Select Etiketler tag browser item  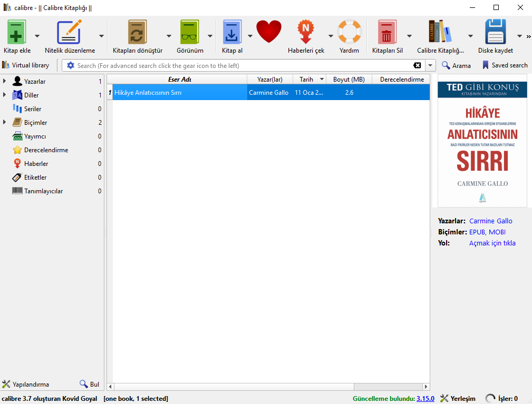tap(52, 178)
